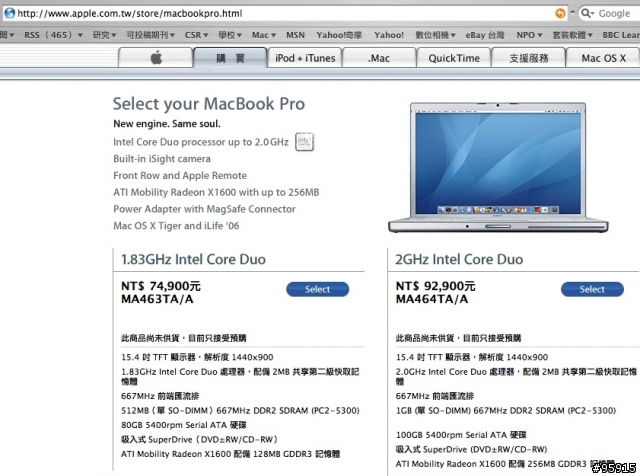Click model number MA464TA/A
Image resolution: width=640 pixels, height=476 pixels.
[432, 299]
